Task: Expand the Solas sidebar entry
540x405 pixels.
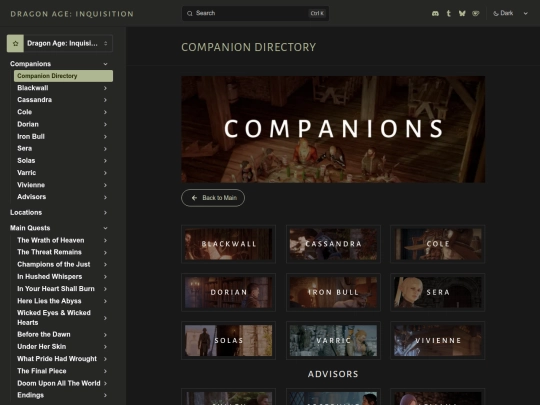Action: [105, 161]
